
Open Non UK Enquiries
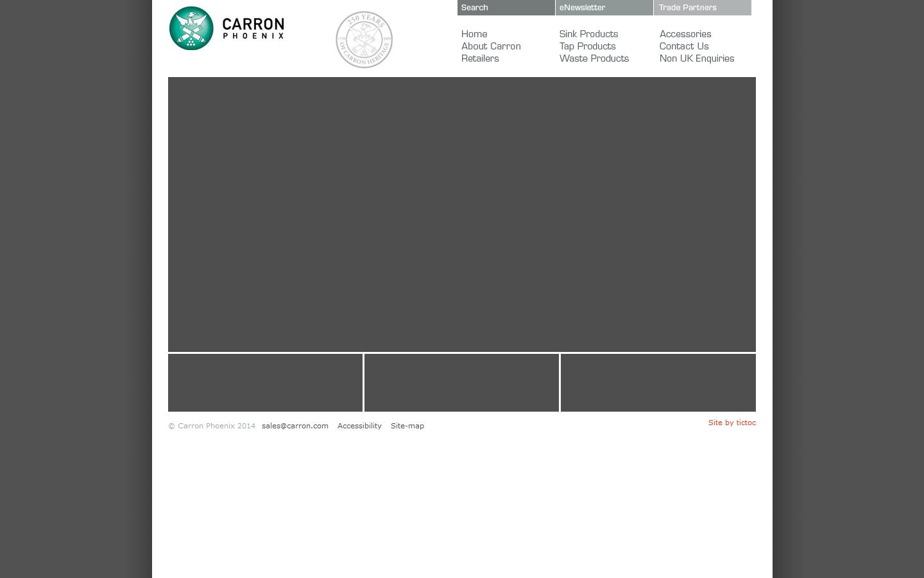(x=696, y=58)
